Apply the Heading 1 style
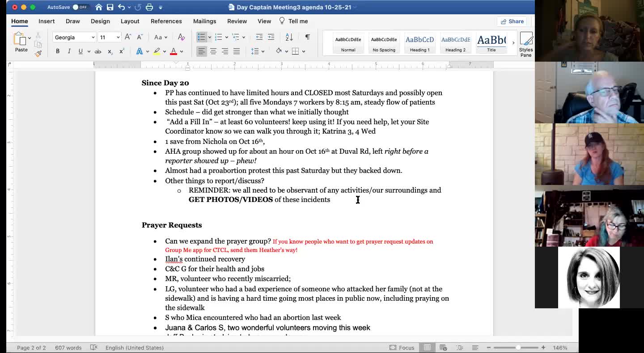 coord(419,43)
